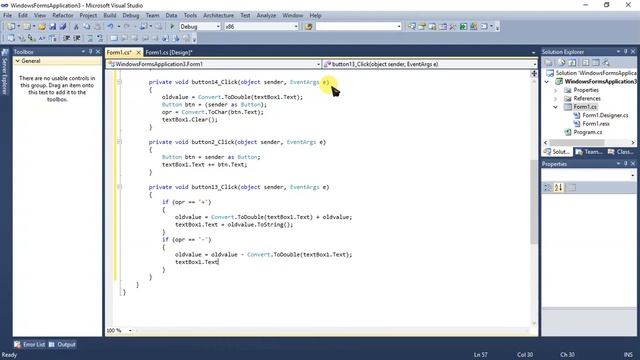The width and height of the screenshot is (640, 360).
Task: Open the x86 platform dropdown
Action: click(296, 27)
